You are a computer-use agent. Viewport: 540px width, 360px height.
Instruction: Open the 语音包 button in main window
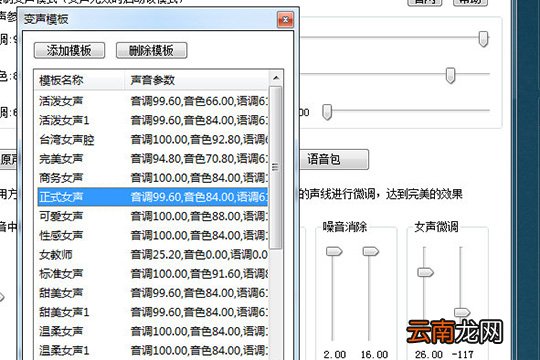pos(334,159)
